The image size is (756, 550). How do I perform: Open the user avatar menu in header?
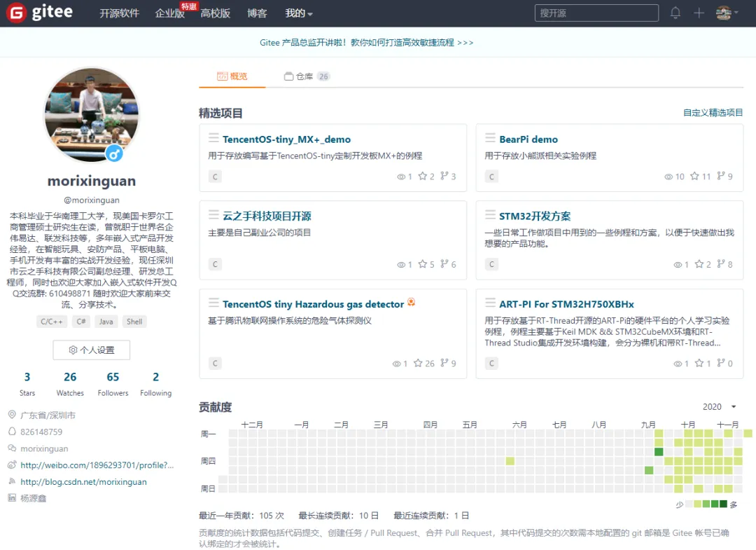[727, 13]
